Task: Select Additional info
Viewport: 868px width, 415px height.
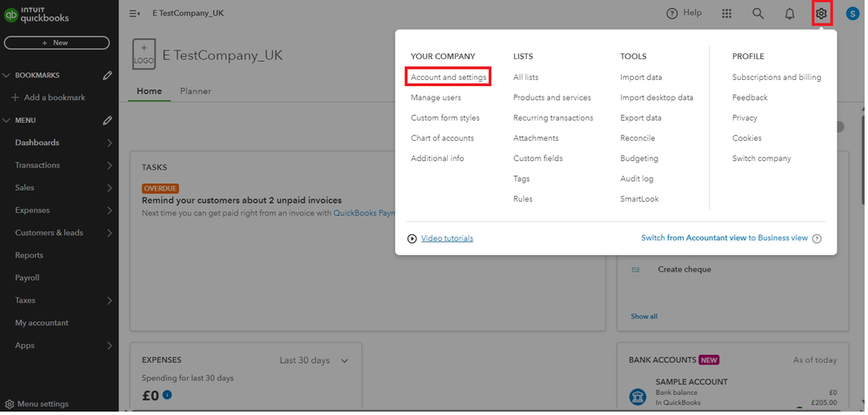Action: click(x=437, y=158)
